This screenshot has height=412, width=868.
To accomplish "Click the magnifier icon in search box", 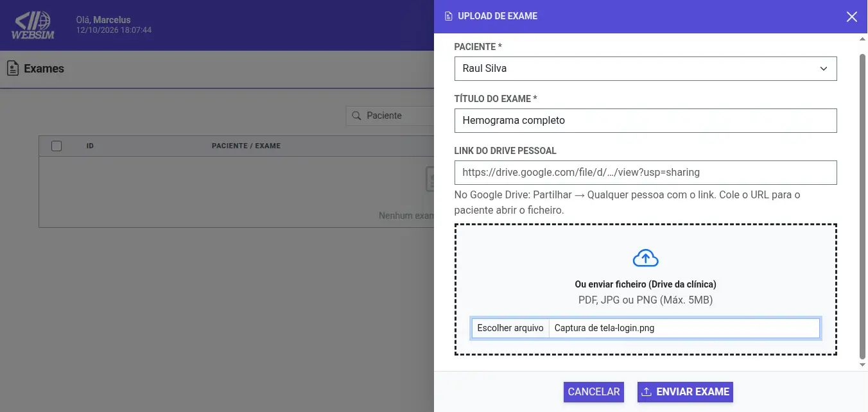I will pos(356,116).
